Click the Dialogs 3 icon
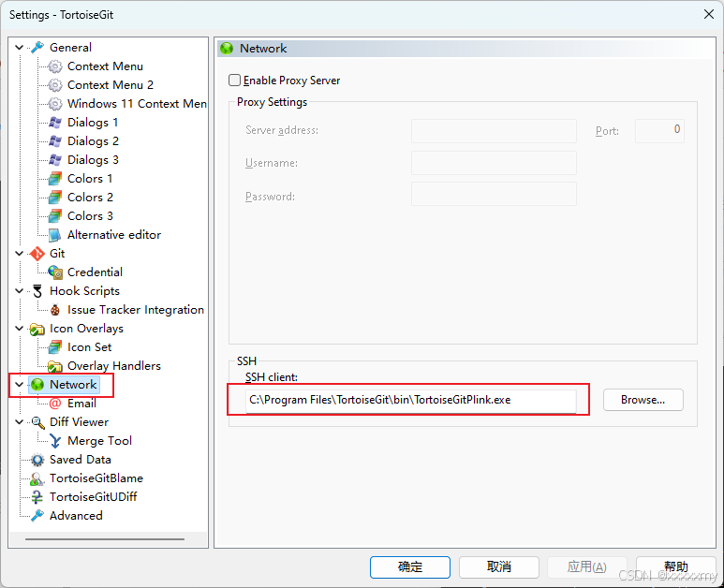The height and width of the screenshot is (588, 724). click(x=55, y=160)
